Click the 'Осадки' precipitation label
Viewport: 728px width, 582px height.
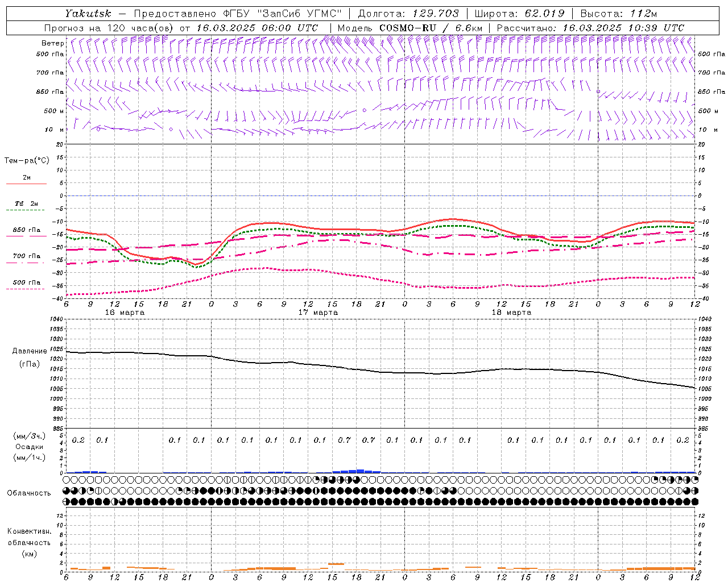point(30,447)
